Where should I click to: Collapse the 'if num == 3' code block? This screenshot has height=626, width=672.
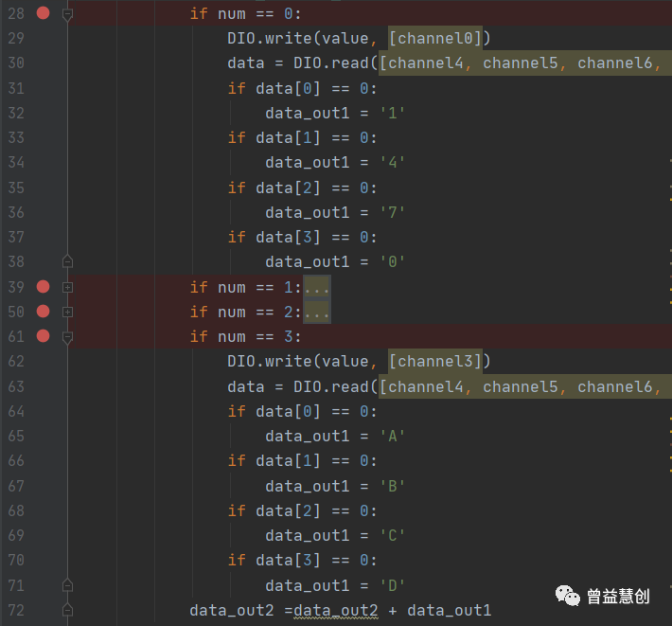point(67,338)
